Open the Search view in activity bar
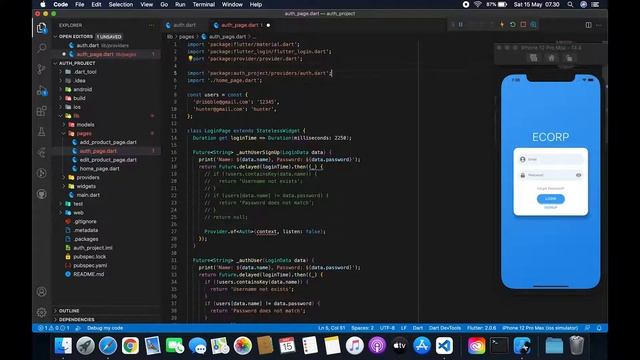Screen dimensions: 640x360 [x=42, y=48]
